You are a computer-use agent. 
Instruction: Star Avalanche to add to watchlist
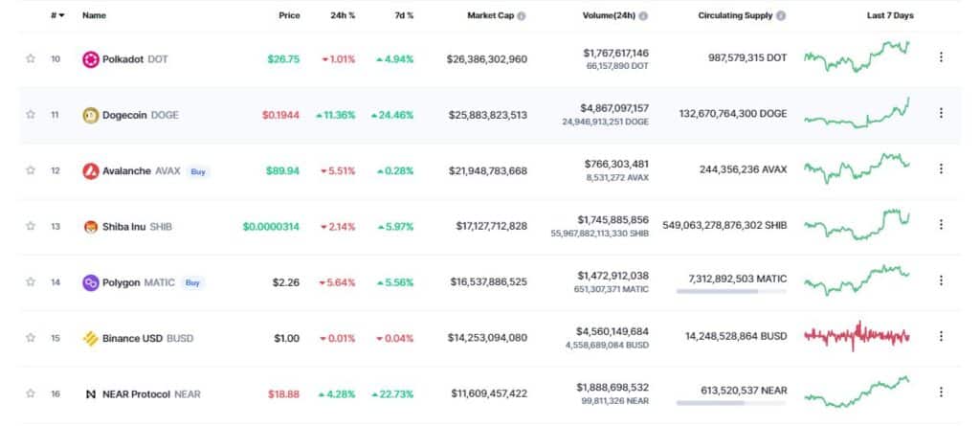coord(30,170)
